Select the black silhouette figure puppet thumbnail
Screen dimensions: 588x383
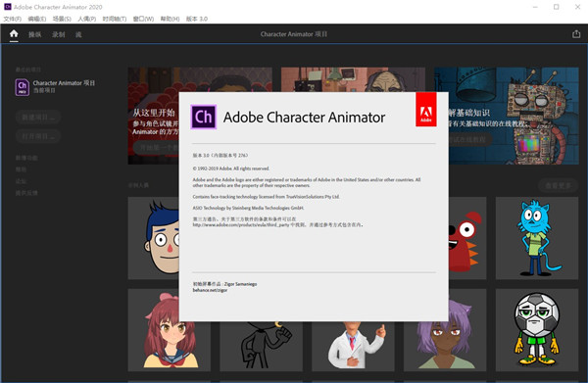261,347
